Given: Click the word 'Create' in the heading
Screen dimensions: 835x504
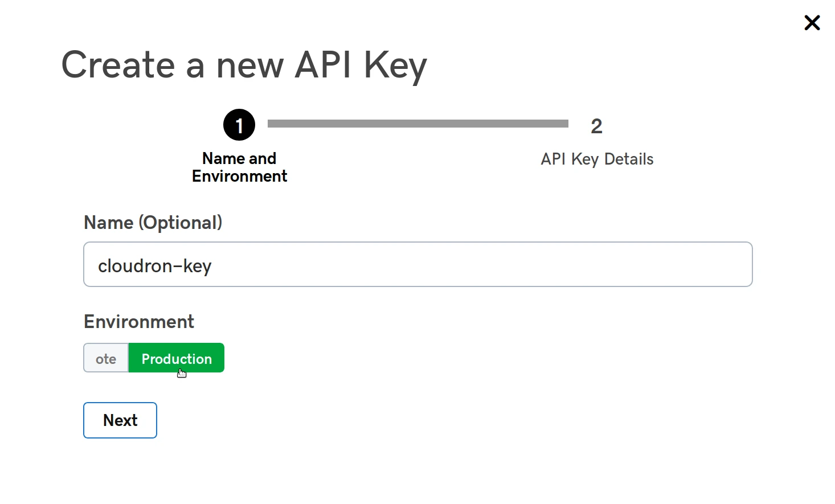Looking at the screenshot, I should pos(118,65).
